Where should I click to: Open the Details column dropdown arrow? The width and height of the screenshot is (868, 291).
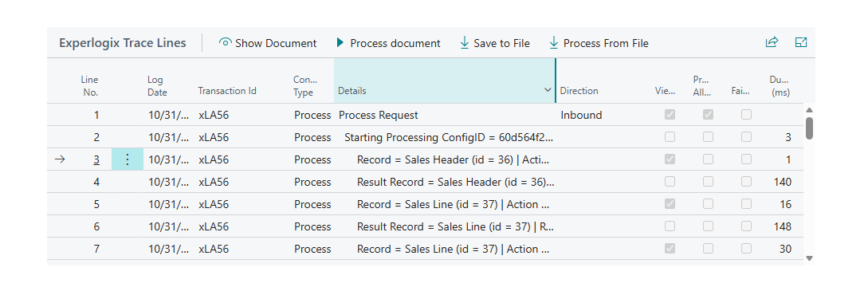548,89
